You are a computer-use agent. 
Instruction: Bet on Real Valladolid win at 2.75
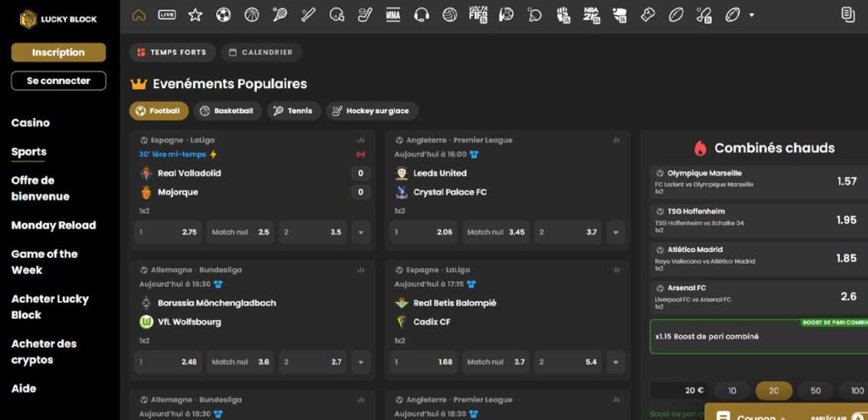tap(168, 232)
